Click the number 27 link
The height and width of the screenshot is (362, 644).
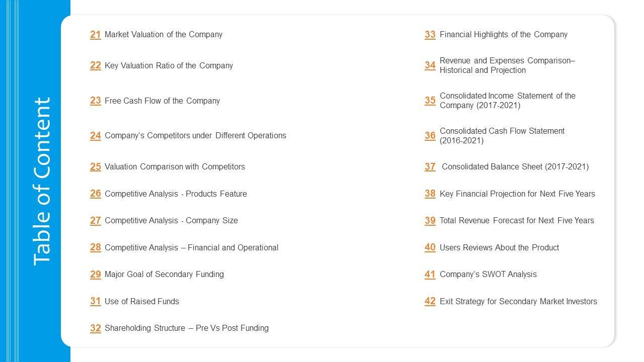[96, 220]
